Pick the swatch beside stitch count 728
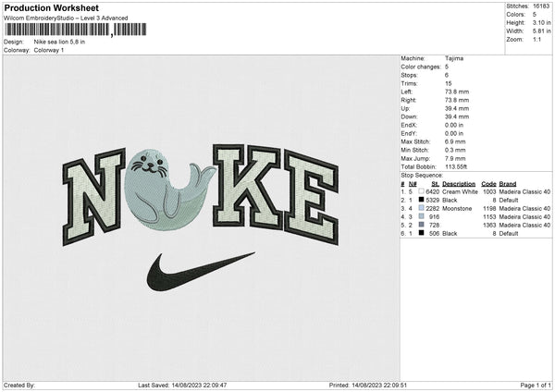 [x=421, y=225]
